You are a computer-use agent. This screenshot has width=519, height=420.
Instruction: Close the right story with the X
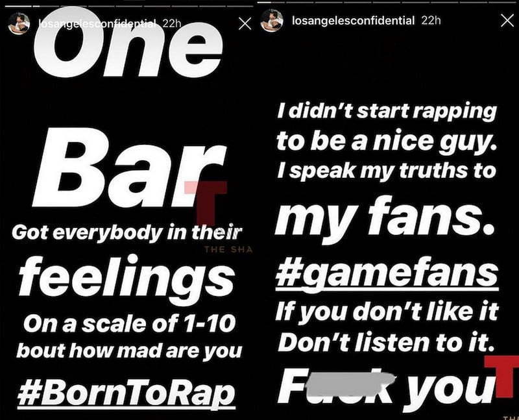click(507, 21)
